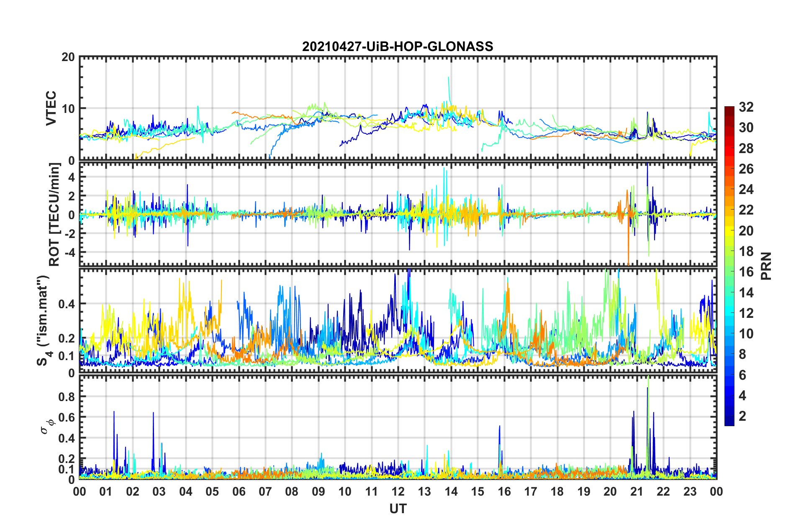The image size is (796, 532).
Task: Select the ROT axis tick label "-2"
Action: 69,233
